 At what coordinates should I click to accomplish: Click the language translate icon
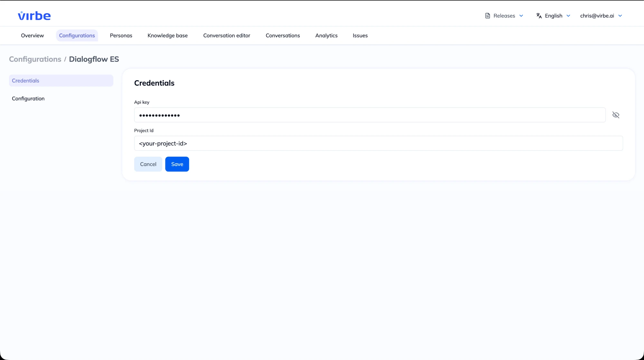point(539,16)
